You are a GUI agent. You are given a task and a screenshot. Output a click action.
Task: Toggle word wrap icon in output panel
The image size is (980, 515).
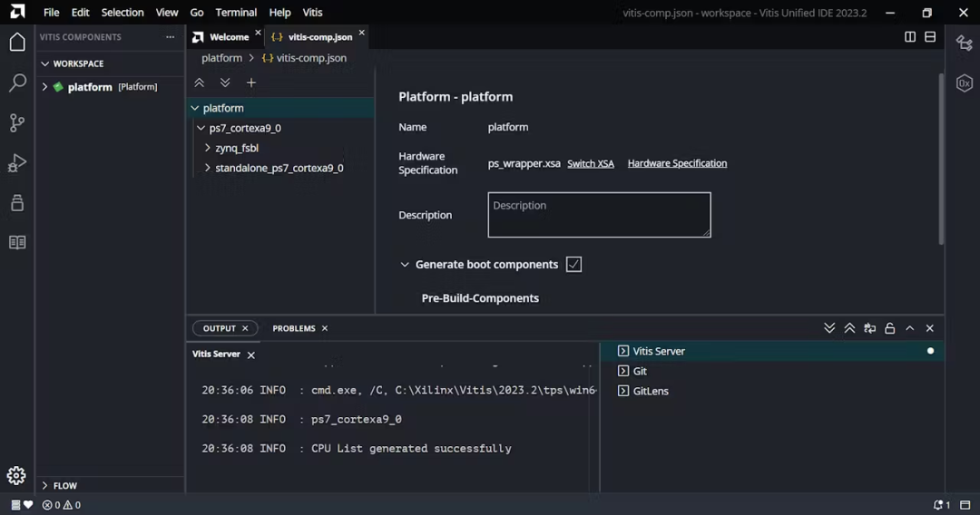click(869, 328)
